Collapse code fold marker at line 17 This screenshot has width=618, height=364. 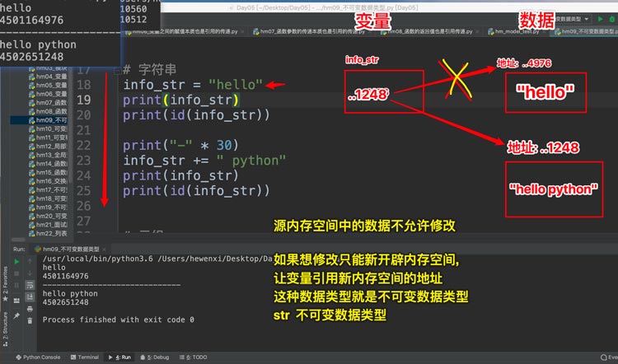(x=117, y=72)
